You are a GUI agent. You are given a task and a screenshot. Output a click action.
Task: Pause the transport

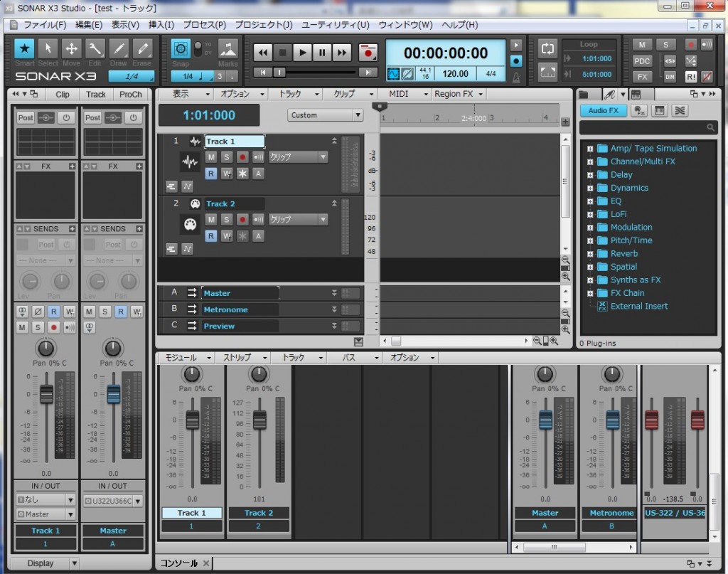(322, 53)
